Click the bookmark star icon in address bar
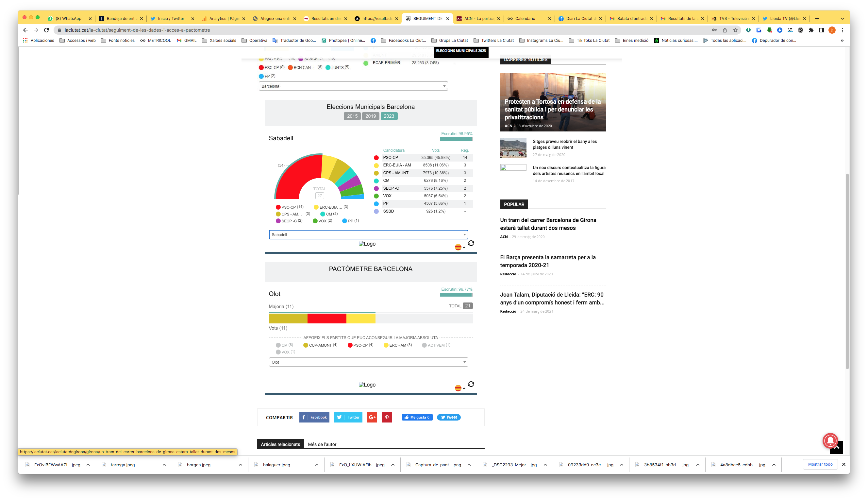868x500 pixels. 735,30
